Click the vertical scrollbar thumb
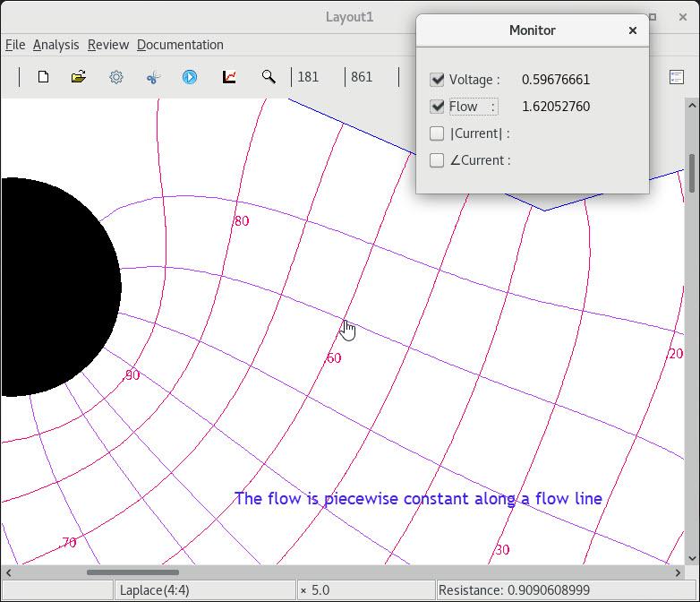The height and width of the screenshot is (602, 700). tap(692, 173)
